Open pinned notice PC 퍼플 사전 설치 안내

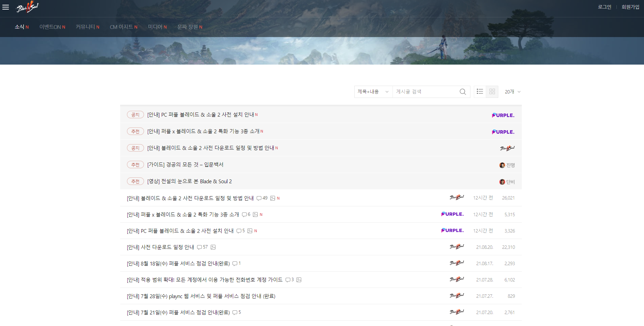(200, 115)
